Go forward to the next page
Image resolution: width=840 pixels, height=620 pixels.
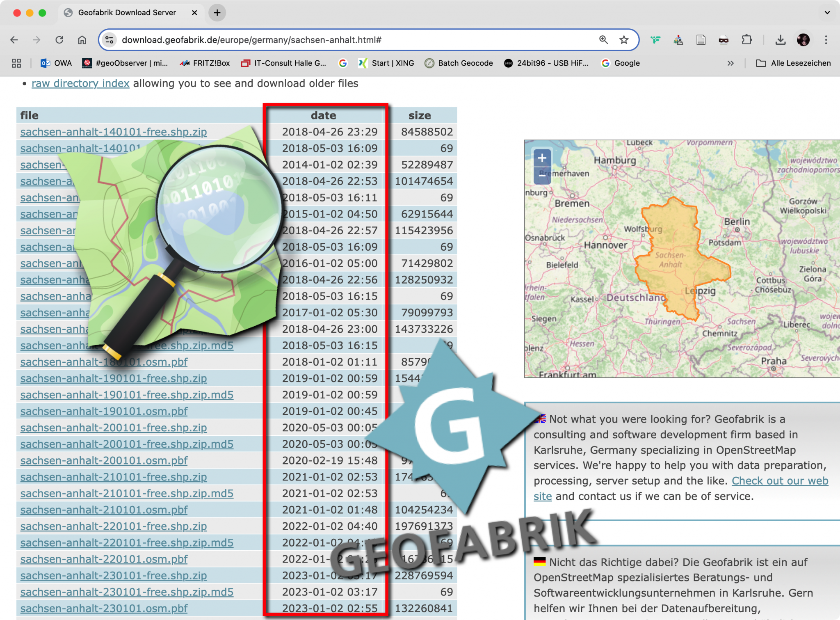click(37, 40)
